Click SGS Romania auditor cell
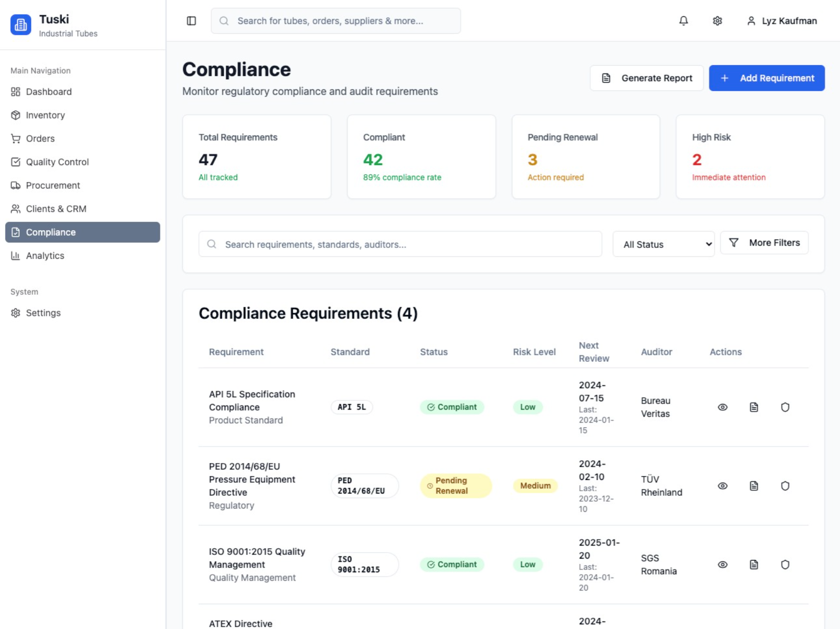This screenshot has height=629, width=840. [658, 564]
